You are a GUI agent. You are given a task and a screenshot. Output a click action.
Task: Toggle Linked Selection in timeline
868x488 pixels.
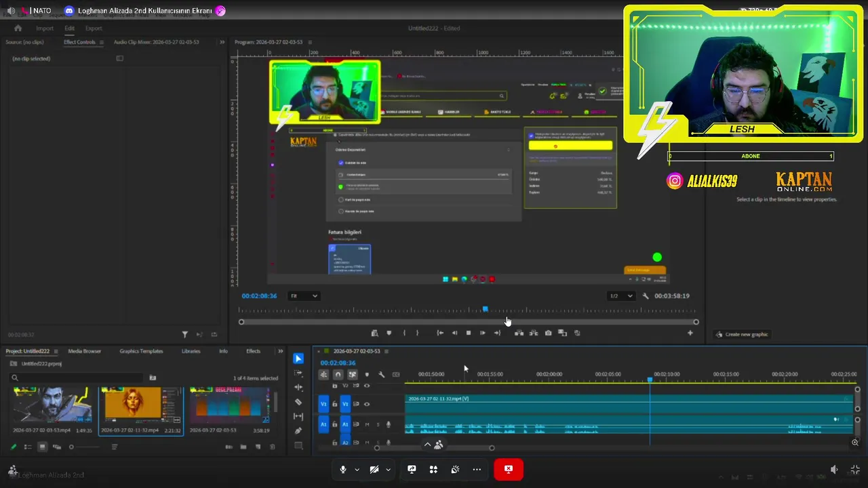coord(352,374)
